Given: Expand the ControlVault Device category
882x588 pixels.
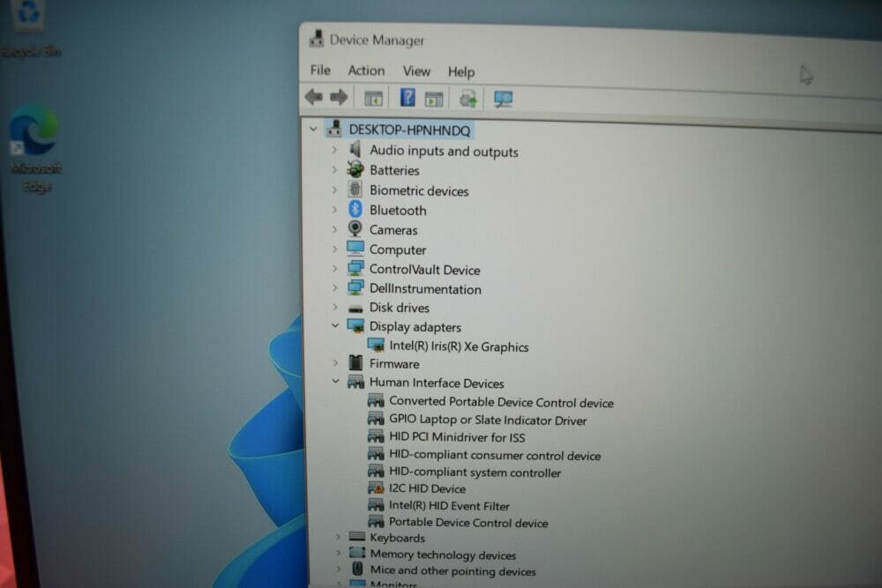Looking at the screenshot, I should pos(334,268).
